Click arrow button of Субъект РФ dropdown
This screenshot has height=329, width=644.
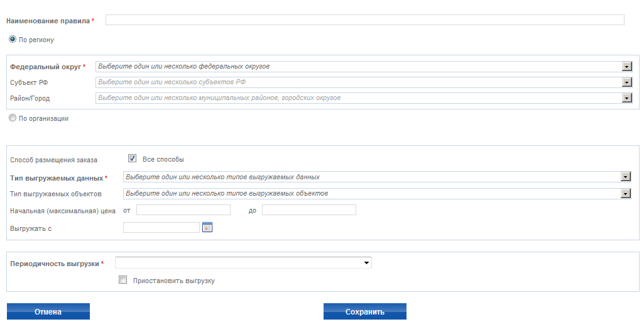627,82
